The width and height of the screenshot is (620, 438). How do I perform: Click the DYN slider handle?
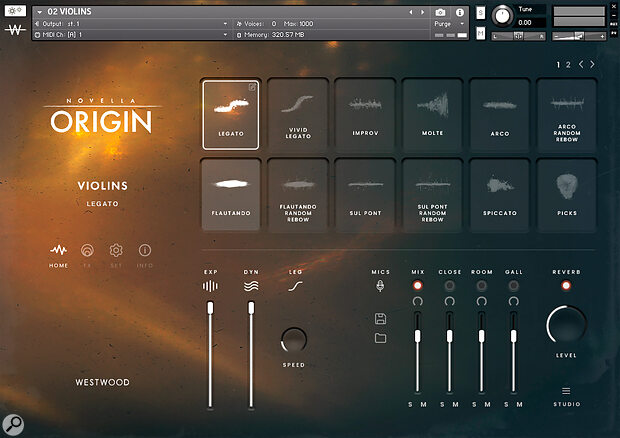[x=251, y=308]
